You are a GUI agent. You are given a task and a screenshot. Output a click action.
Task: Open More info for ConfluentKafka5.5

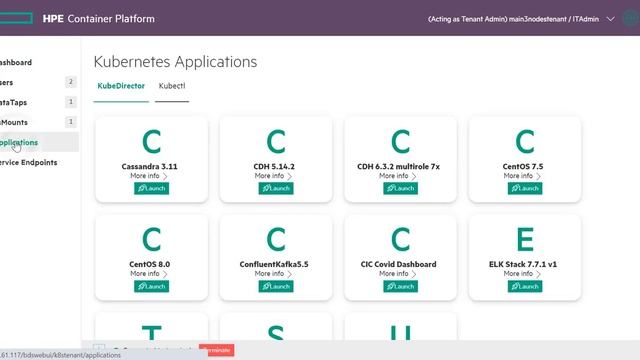coord(273,274)
